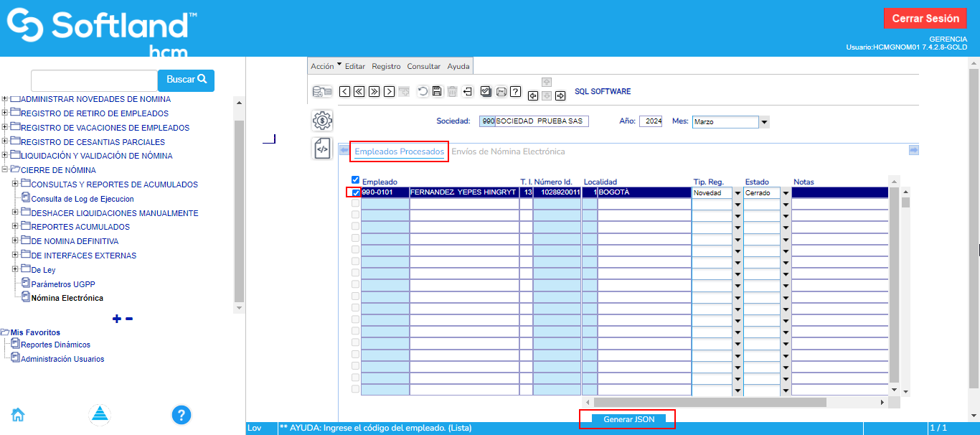Click the home icon at bottom left
The width and height of the screenshot is (980, 435).
click(18, 414)
